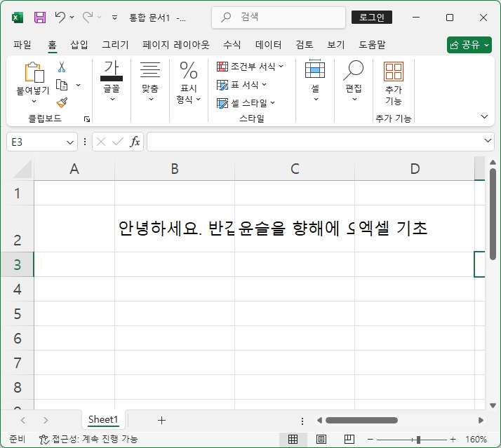Expand the 붙여넣기 options arrow
Image resolution: width=501 pixels, height=448 pixels.
tap(34, 101)
